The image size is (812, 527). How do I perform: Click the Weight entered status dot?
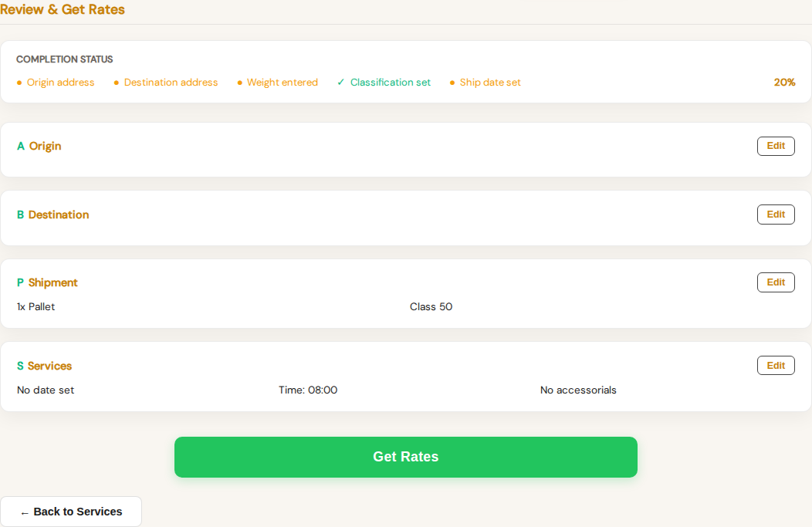tap(239, 82)
